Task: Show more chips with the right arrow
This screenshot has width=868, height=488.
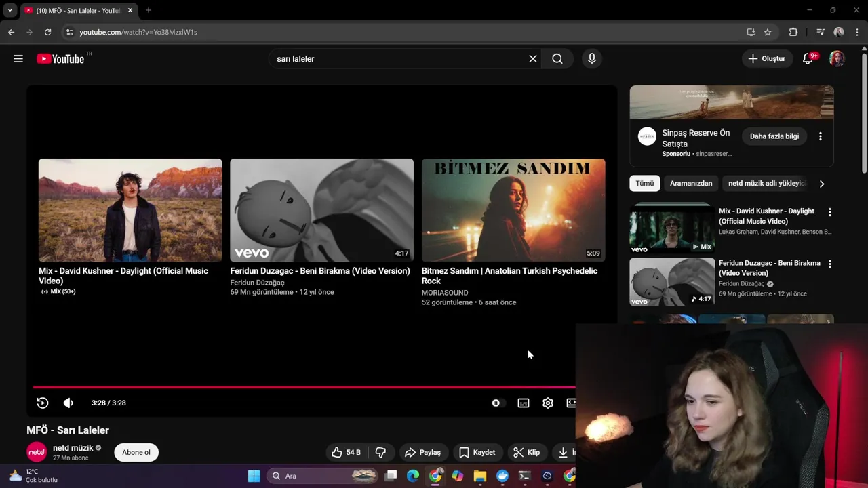Action: tap(822, 184)
